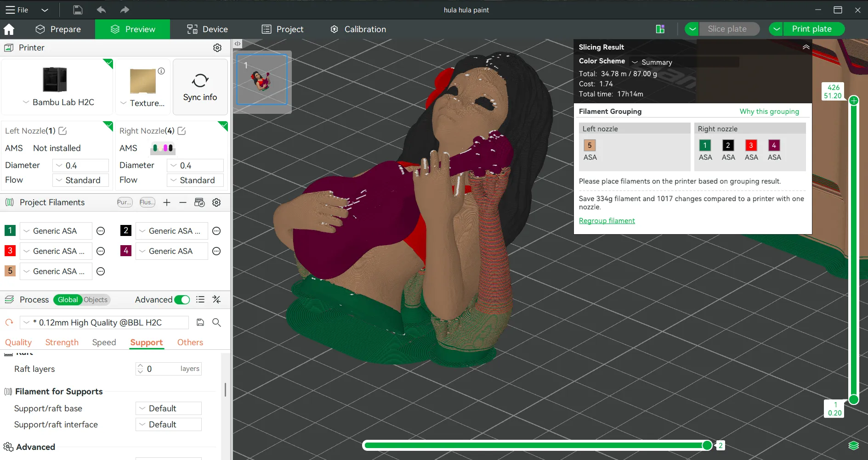The width and height of the screenshot is (868, 460).
Task: Open the Others settings tab
Action: [x=190, y=342]
